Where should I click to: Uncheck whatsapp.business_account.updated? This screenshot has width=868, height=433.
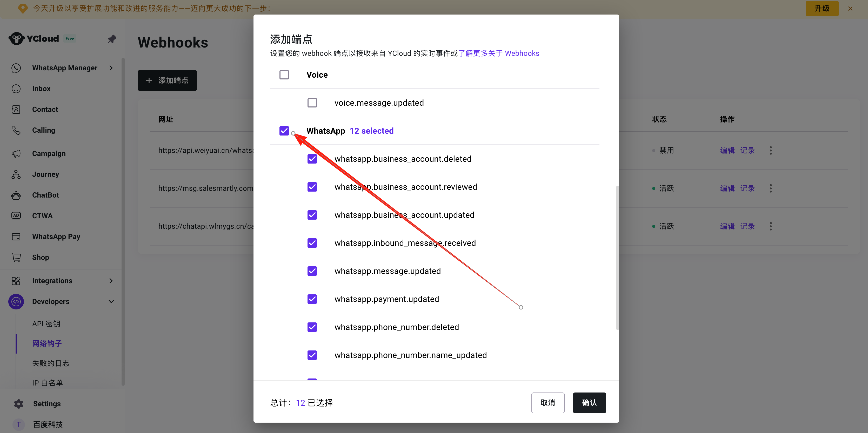(312, 215)
